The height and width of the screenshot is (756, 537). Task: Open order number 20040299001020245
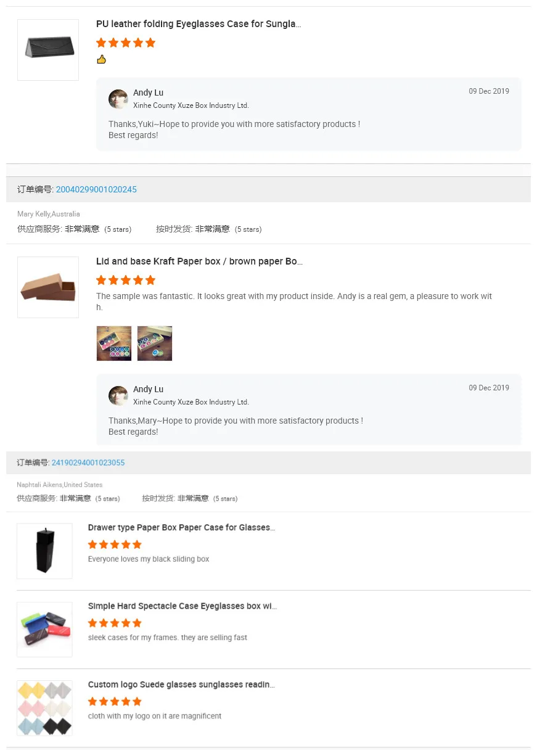96,190
